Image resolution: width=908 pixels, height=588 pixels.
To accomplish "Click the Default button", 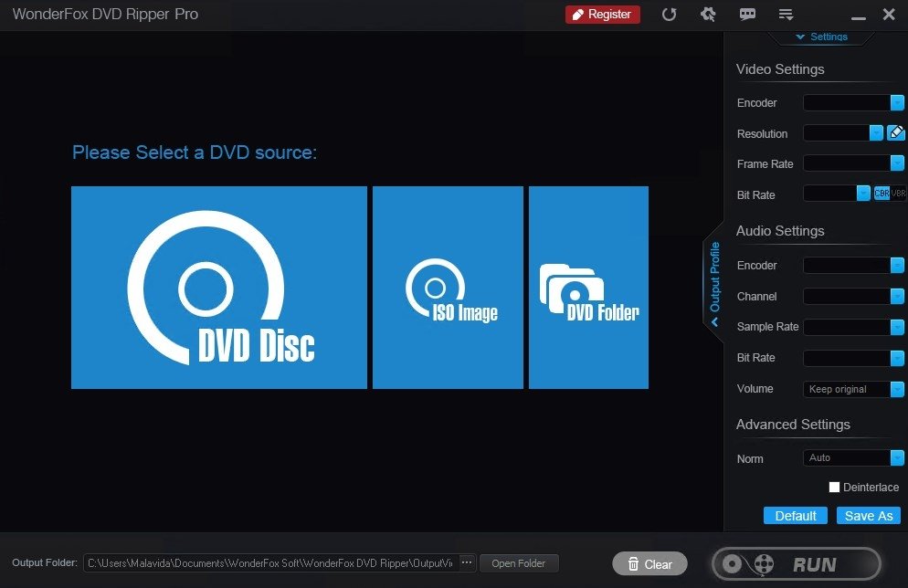I will [x=795, y=516].
